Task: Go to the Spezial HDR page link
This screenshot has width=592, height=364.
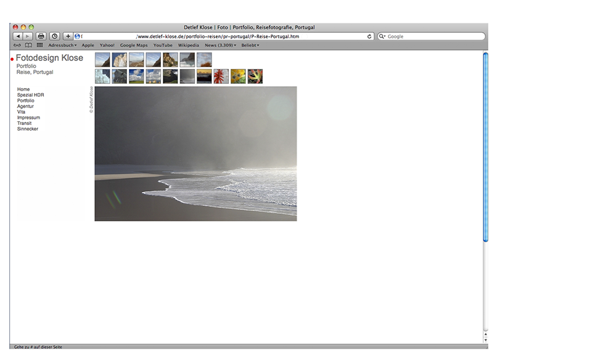Action: point(30,95)
